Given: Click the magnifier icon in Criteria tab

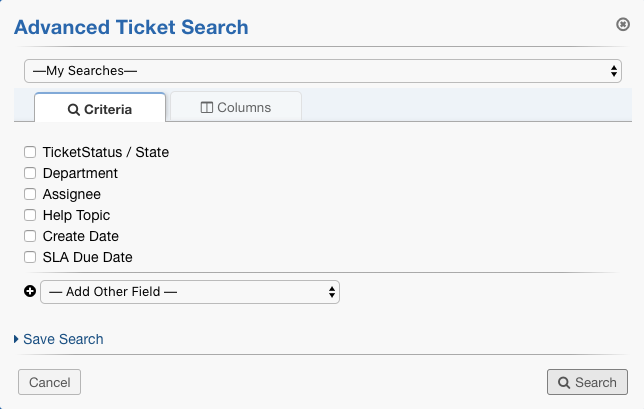Looking at the screenshot, I should pos(74,110).
